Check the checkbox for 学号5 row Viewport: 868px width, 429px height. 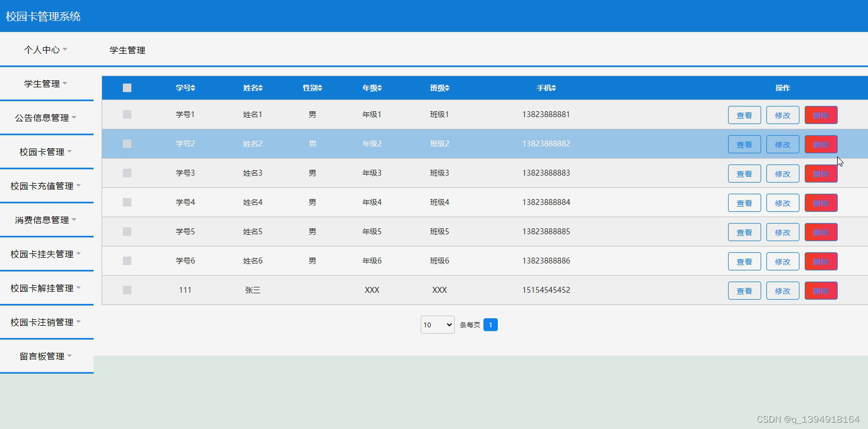[127, 232]
